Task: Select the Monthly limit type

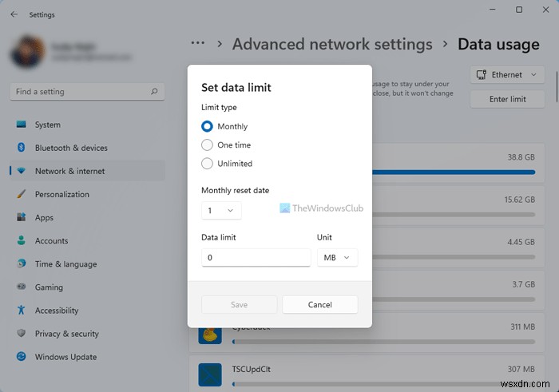Action: coord(207,126)
